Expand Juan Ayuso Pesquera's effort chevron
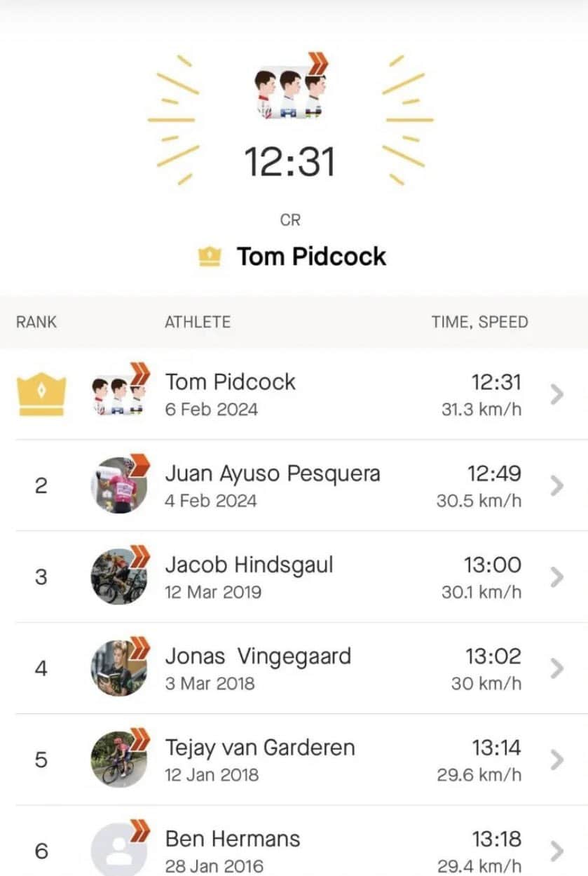This screenshot has width=588, height=876. [557, 485]
